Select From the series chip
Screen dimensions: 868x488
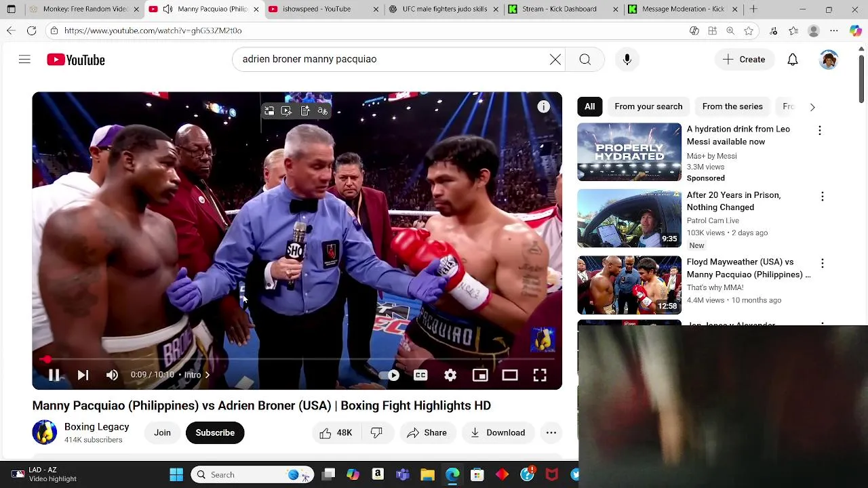click(732, 106)
